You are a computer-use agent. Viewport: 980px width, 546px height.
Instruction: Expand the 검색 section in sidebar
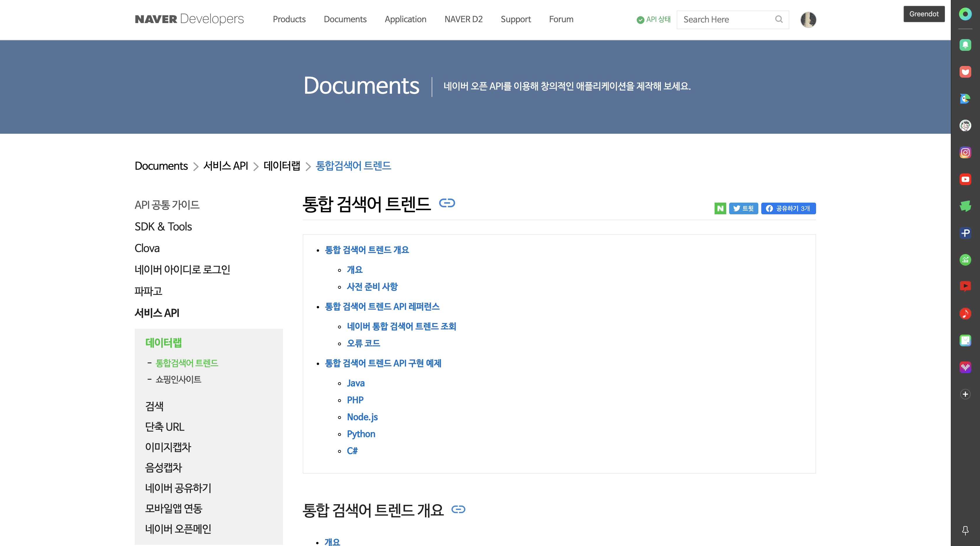click(154, 406)
